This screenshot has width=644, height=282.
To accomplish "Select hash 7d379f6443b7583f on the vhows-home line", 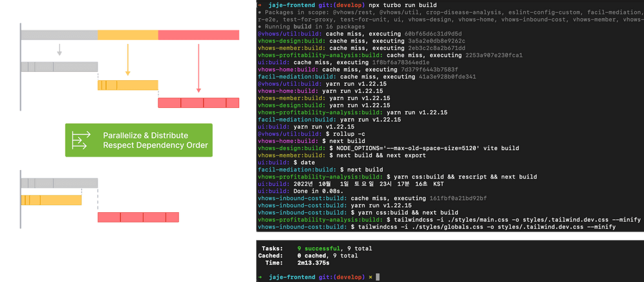I will click(x=429, y=69).
